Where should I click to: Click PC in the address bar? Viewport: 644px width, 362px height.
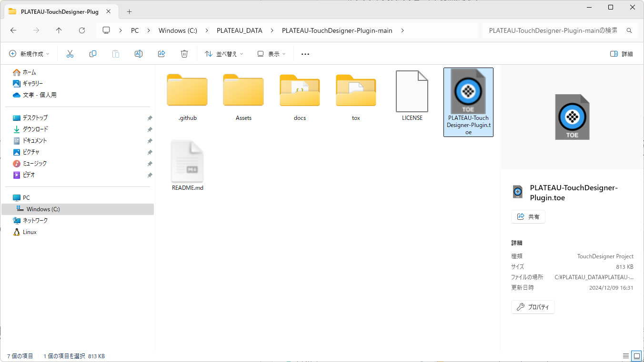pyautogui.click(x=135, y=30)
